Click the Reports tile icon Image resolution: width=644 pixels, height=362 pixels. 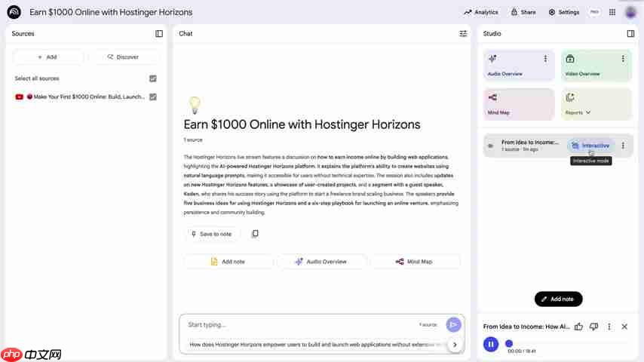pyautogui.click(x=569, y=97)
